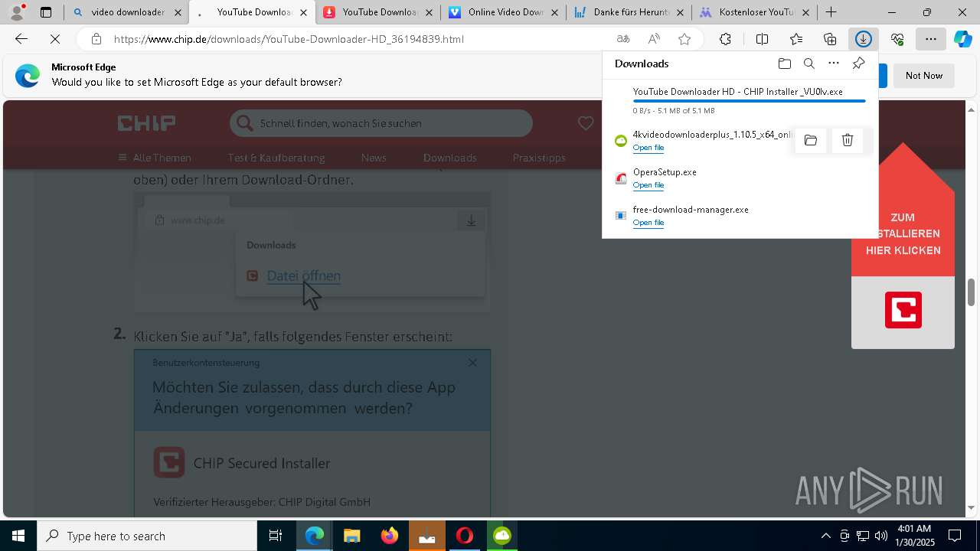
Task: Close the 'Kostenloser YouTu' tab
Action: click(805, 12)
